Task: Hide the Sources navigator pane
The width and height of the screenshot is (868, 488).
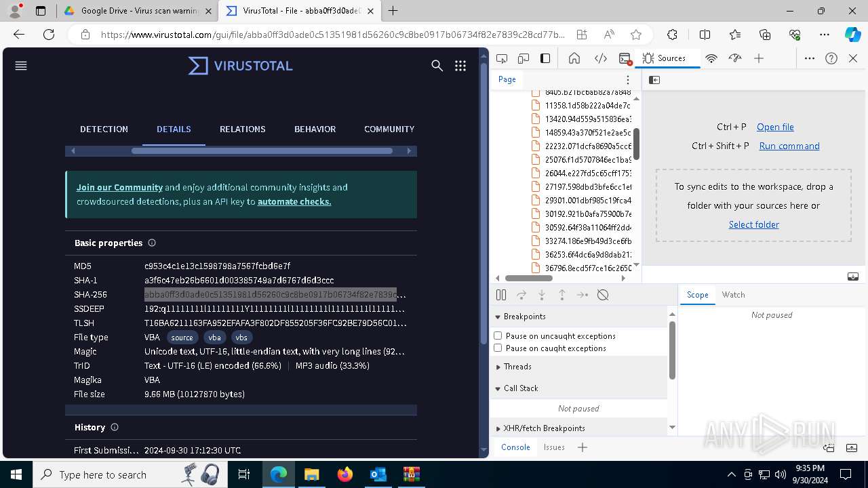Action: pos(654,80)
